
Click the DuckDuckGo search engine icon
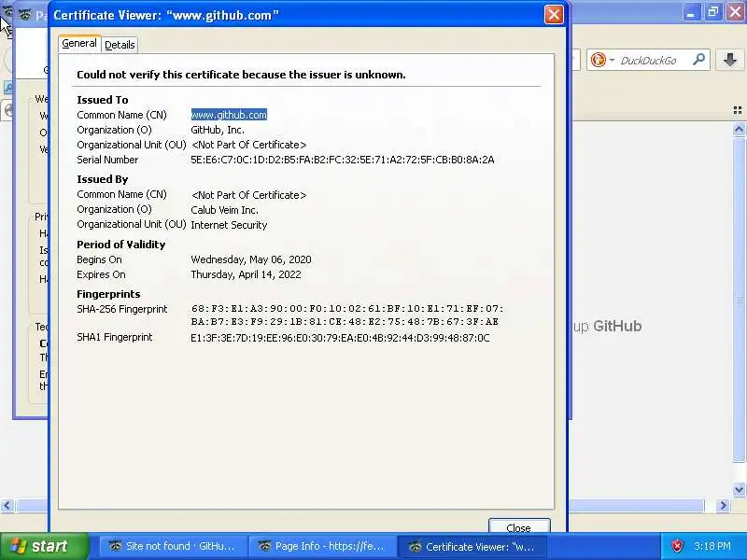coord(598,60)
